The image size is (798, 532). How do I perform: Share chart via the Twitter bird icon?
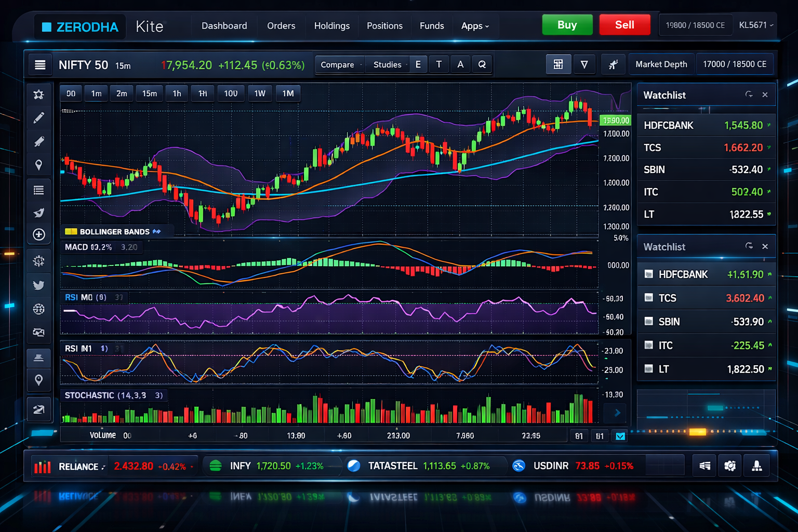click(39, 285)
